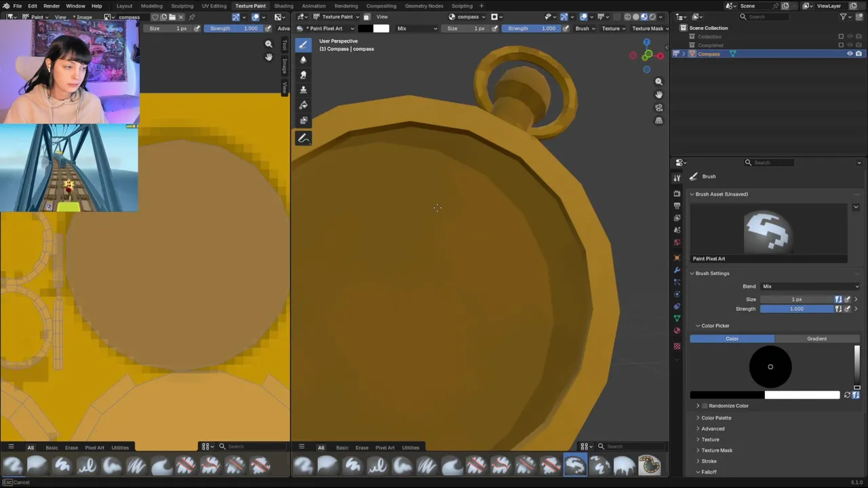The width and height of the screenshot is (868, 488).
Task: Open View menu in 3D viewport header
Action: pos(382,16)
